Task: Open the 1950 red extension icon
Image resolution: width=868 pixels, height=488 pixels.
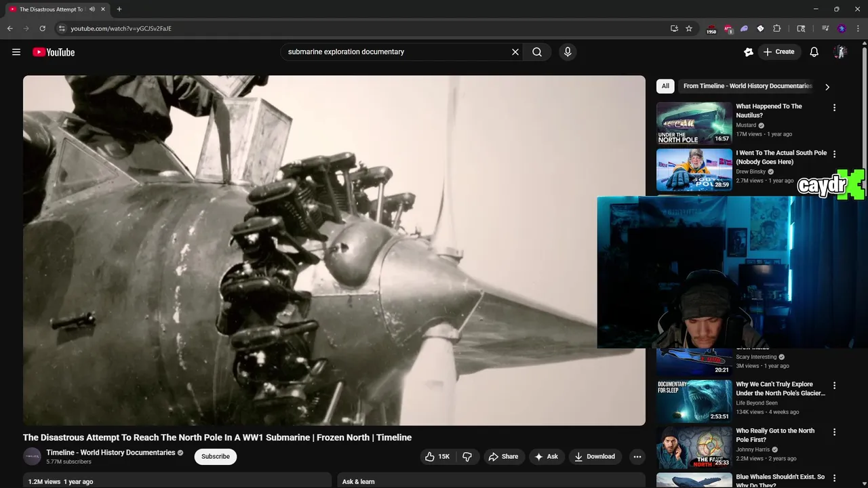Action: click(711, 29)
